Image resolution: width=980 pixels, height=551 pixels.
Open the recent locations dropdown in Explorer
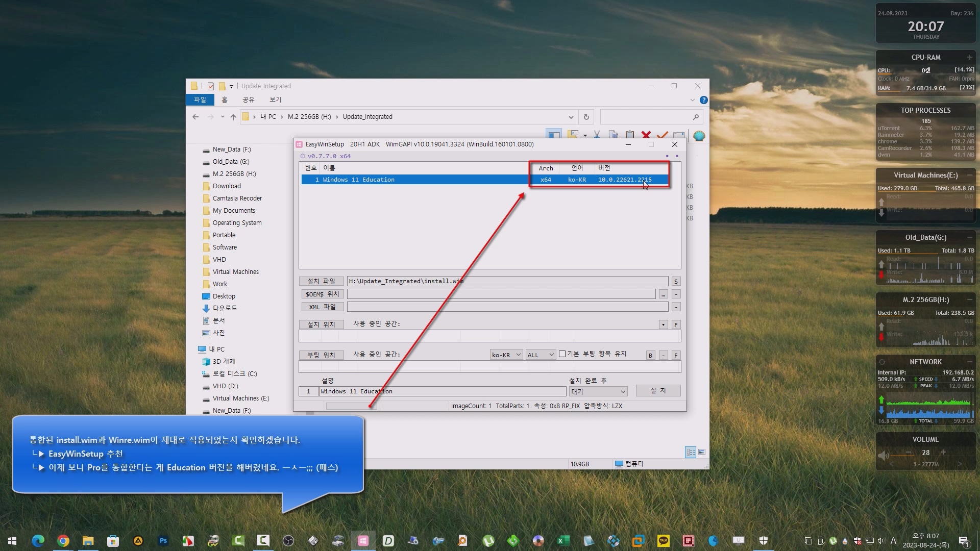coord(223,117)
